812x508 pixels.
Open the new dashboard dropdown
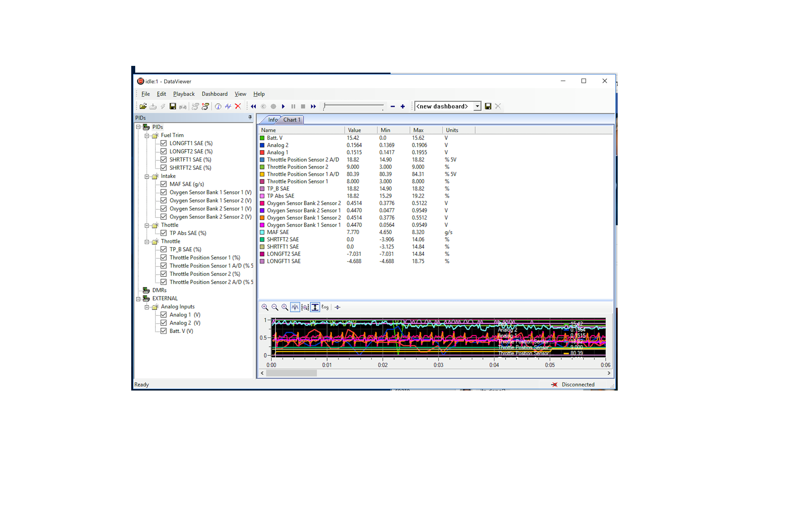(x=477, y=106)
